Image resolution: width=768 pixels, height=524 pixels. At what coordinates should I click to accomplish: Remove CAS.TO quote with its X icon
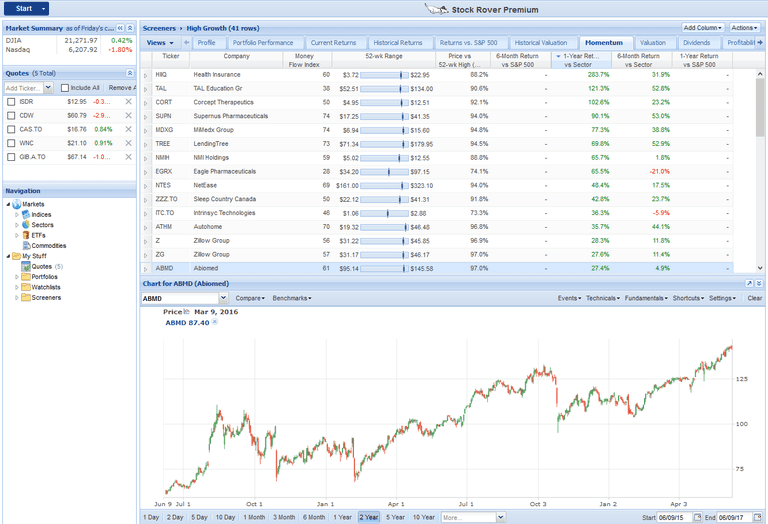(128, 129)
